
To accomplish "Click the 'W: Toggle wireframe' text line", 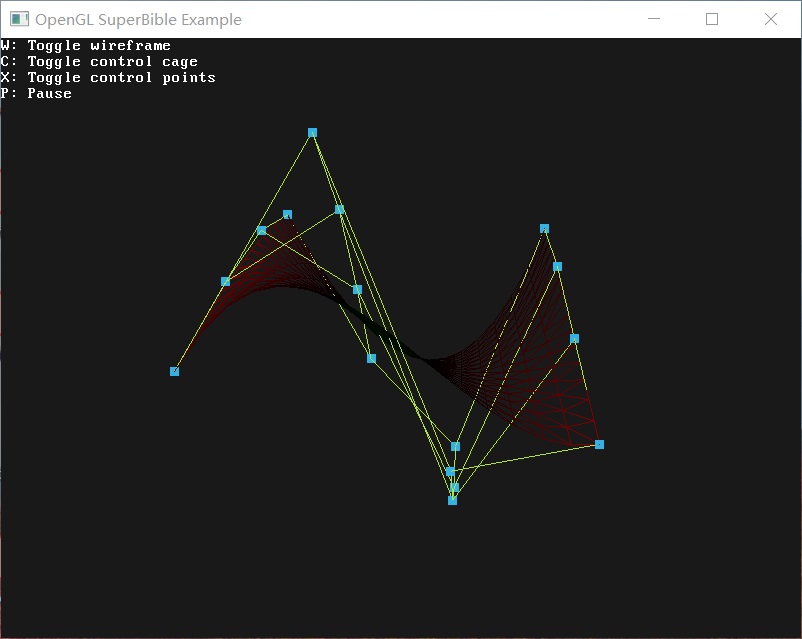I will pos(86,46).
